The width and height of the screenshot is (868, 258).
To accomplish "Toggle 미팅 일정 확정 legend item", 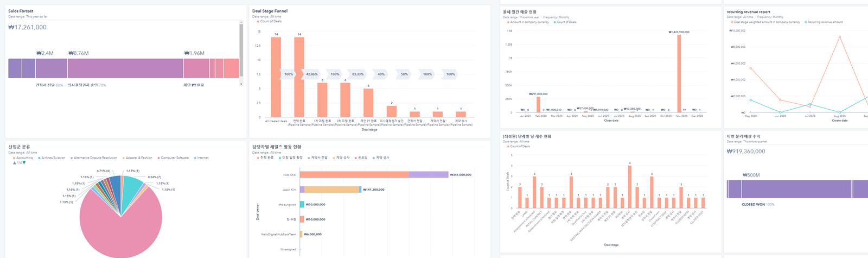I will [x=290, y=158].
